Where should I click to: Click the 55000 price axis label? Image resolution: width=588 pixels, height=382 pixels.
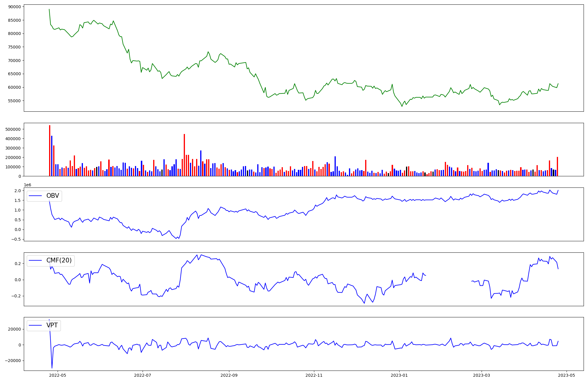[x=14, y=101]
